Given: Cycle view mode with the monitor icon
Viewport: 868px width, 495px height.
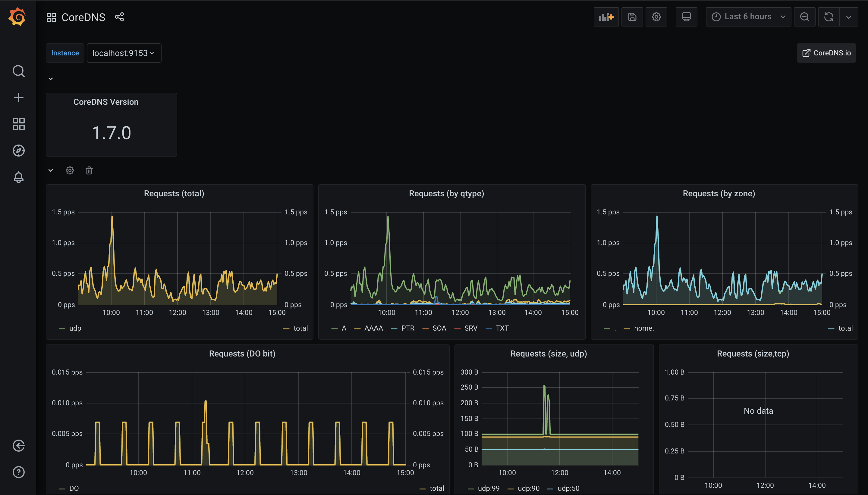Looking at the screenshot, I should coord(686,17).
